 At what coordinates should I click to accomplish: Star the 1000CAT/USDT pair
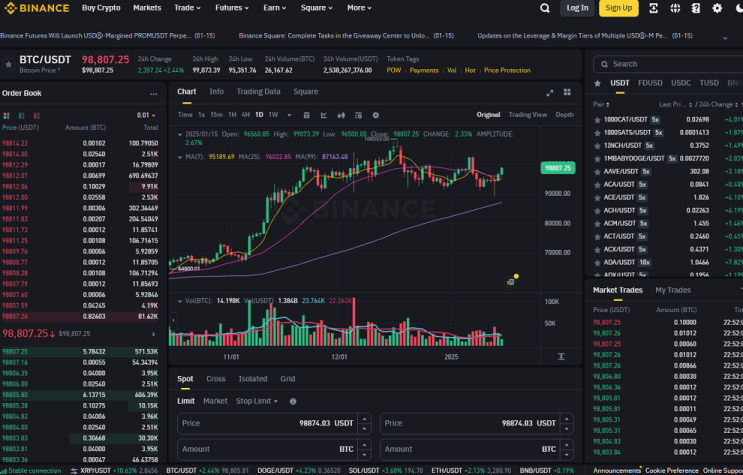pyautogui.click(x=597, y=120)
